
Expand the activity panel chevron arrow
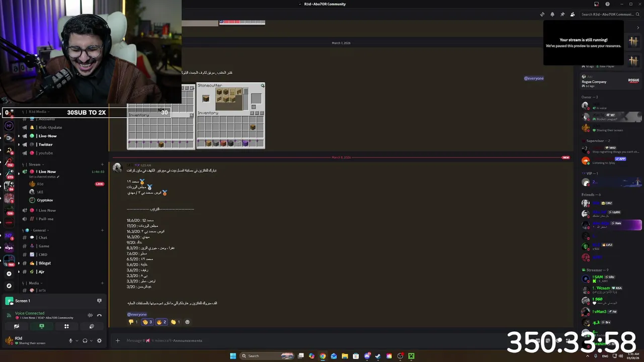point(638,28)
